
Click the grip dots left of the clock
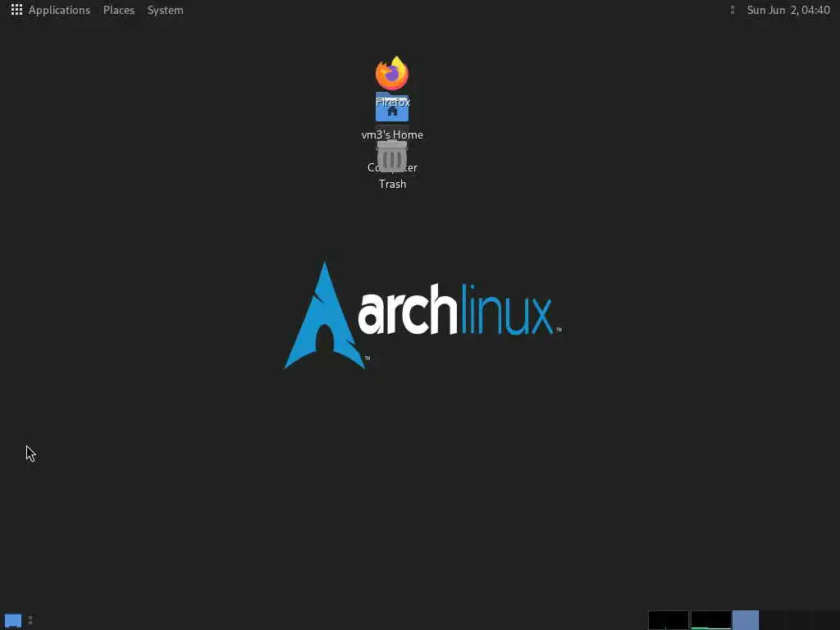(733, 10)
